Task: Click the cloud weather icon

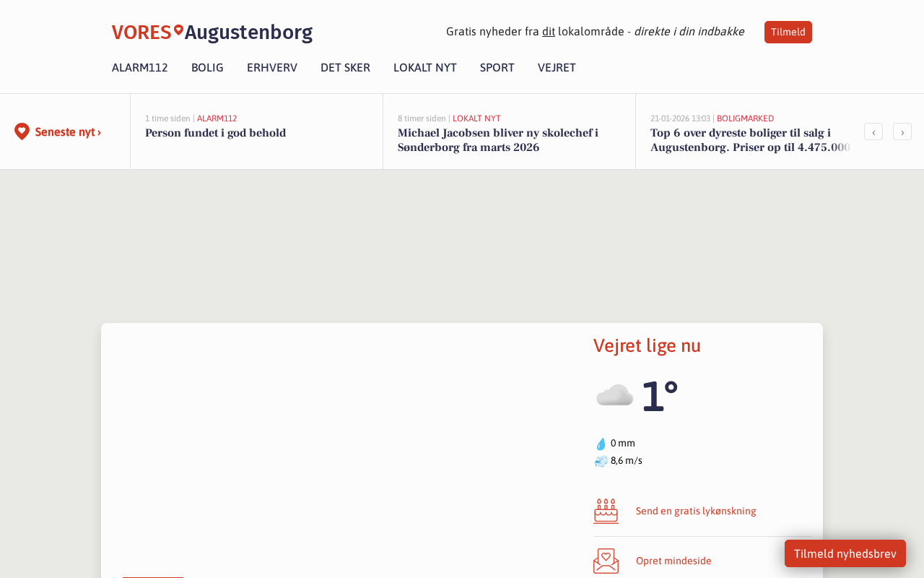Action: [614, 396]
